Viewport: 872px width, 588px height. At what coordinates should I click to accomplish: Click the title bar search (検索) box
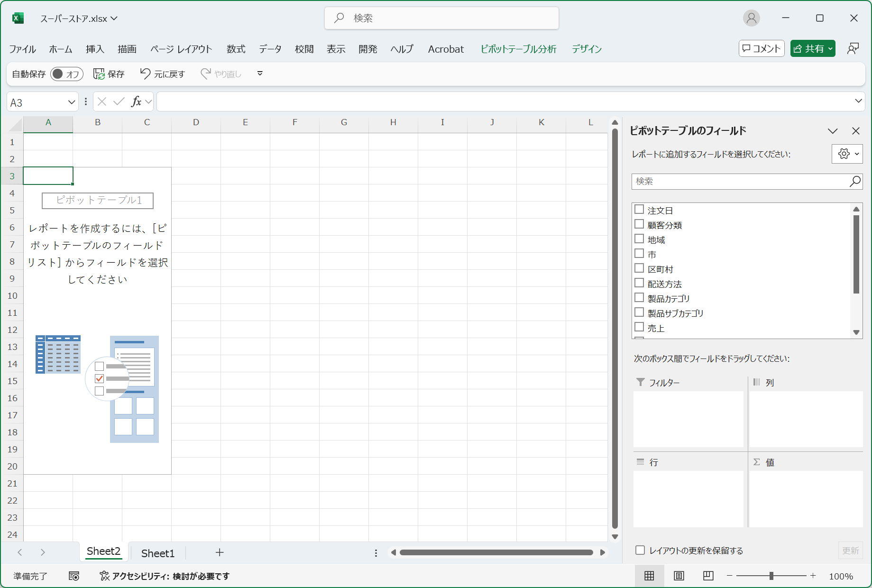coord(441,18)
